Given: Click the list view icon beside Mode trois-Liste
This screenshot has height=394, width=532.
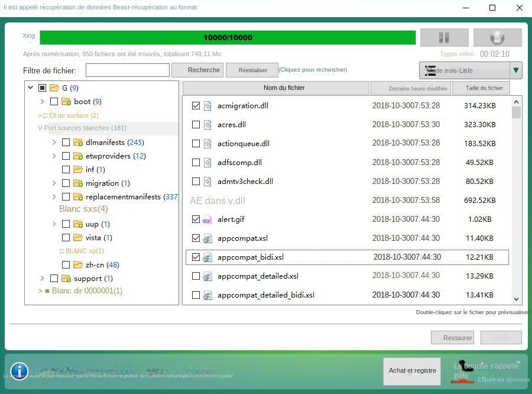Looking at the screenshot, I should click(430, 70).
